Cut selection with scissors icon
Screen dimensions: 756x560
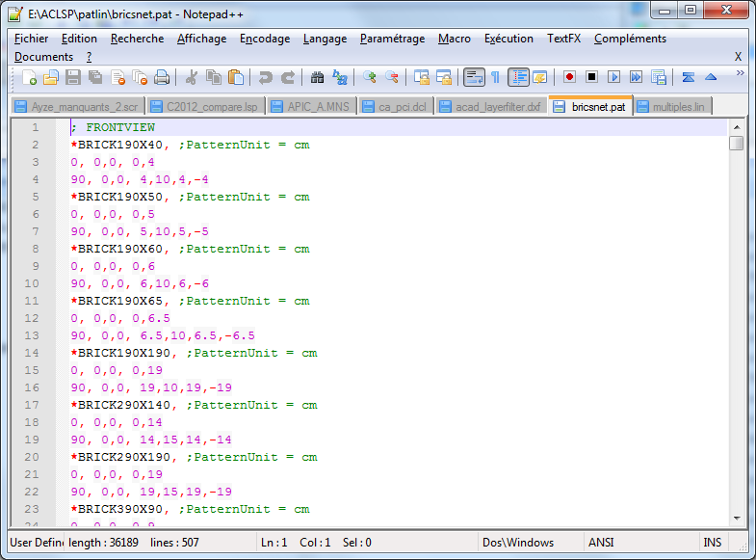click(x=192, y=77)
